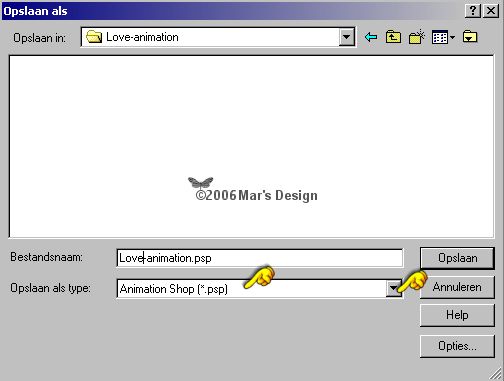This screenshot has height=381, width=504.
Task: Open the view menu grid icon
Action: click(x=440, y=37)
